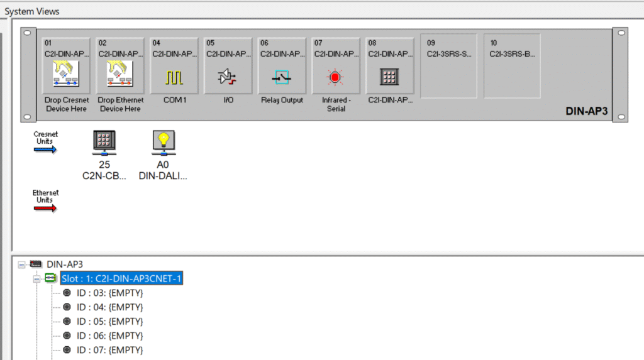Screen dimensions: 644x360
Task: Click the Slot 1 network card icon
Action: pyautogui.click(x=50, y=278)
